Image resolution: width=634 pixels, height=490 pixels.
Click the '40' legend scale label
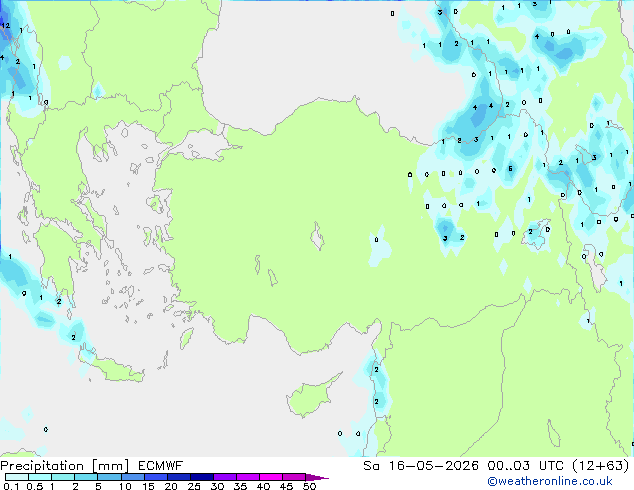(263, 486)
